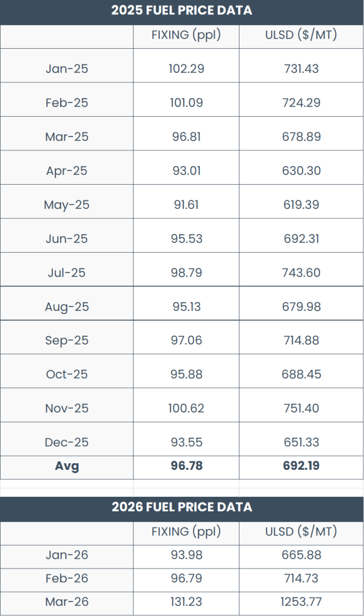Select the first ULSD ($/MT) column header
Image resolution: width=364 pixels, height=616 pixels.
coord(301,35)
